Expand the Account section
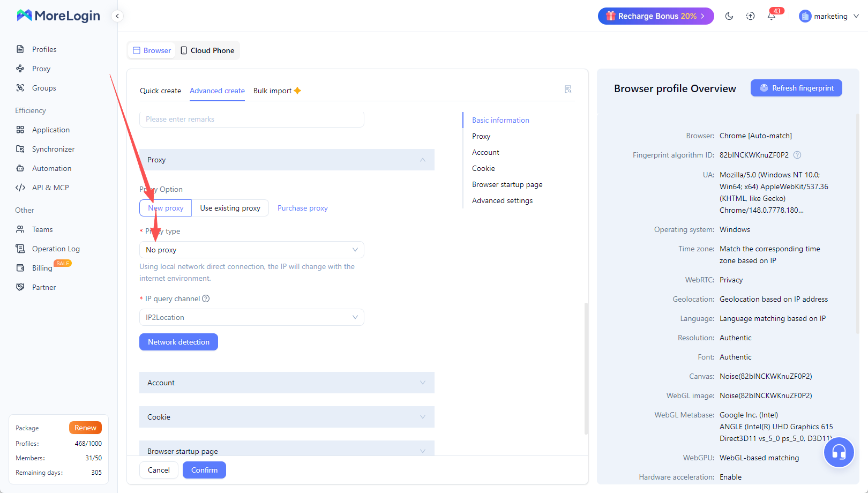The width and height of the screenshot is (868, 493). (287, 383)
